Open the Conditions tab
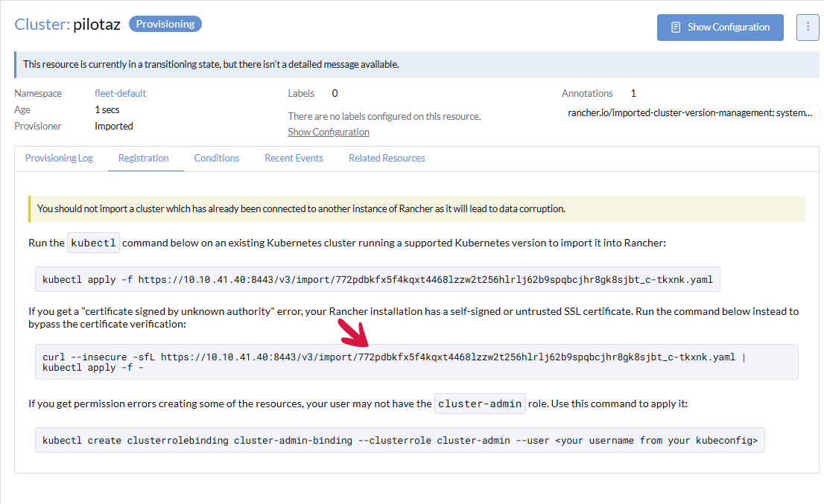The height and width of the screenshot is (504, 824). pyautogui.click(x=216, y=158)
